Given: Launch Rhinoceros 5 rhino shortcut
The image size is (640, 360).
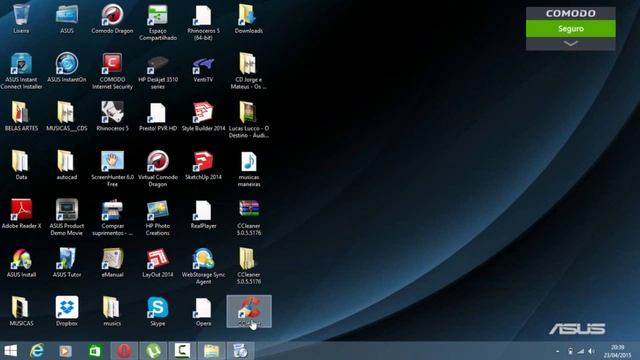Looking at the screenshot, I should 112,116.
